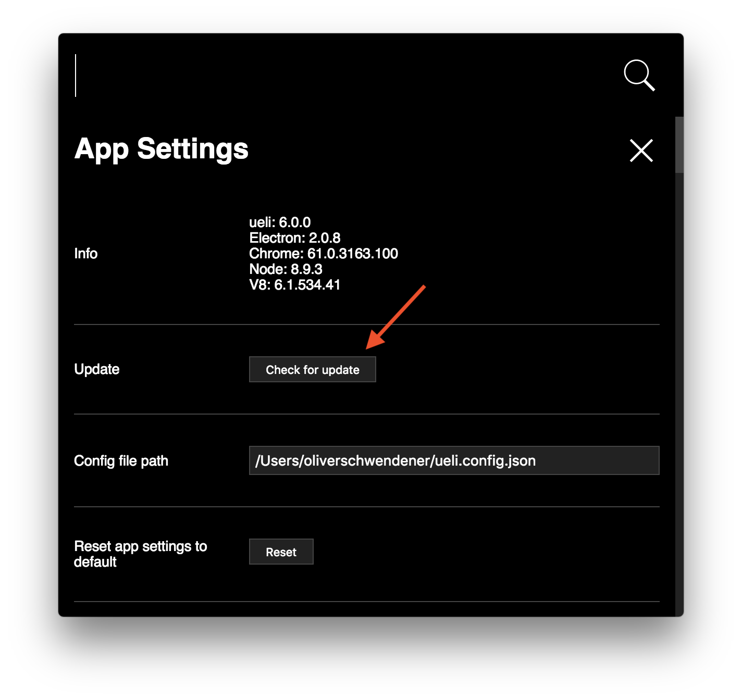Close App Settings with the X icon

(641, 151)
